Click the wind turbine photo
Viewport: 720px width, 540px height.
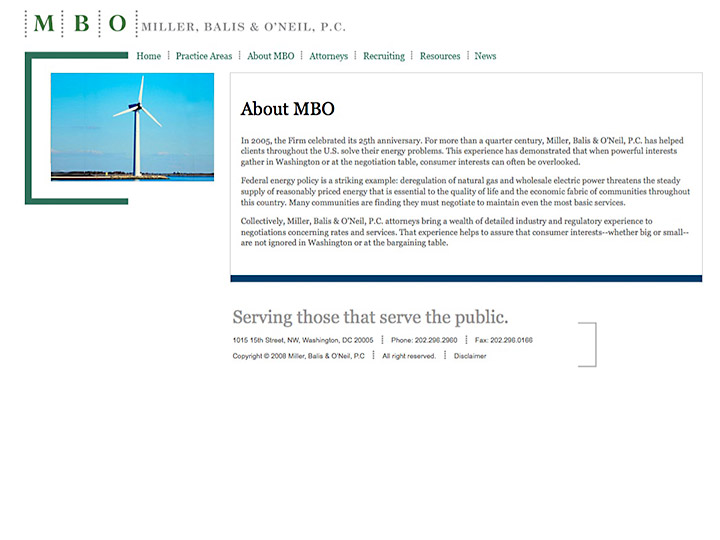coord(132,126)
